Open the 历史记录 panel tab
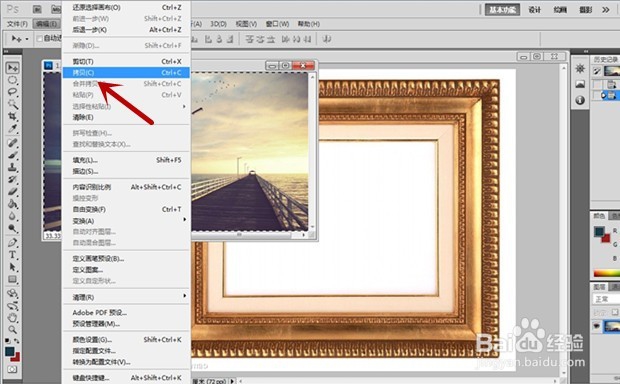Image resolution: width=620 pixels, height=384 pixels. point(605,60)
